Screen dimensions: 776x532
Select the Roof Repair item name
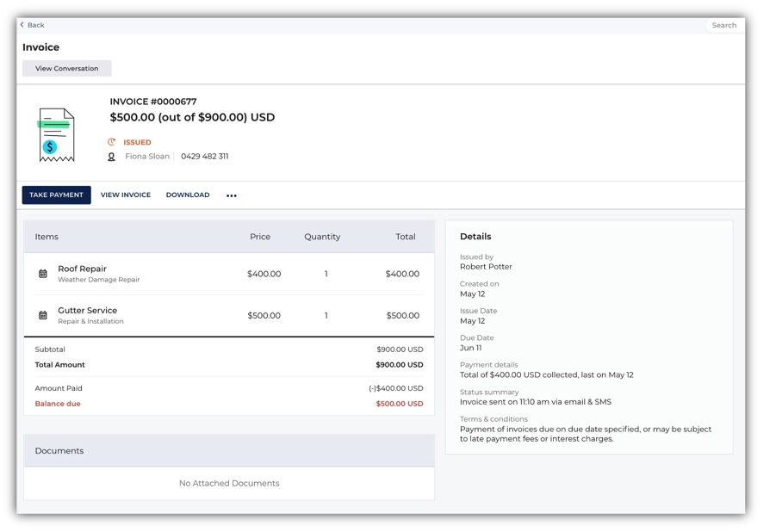click(82, 269)
